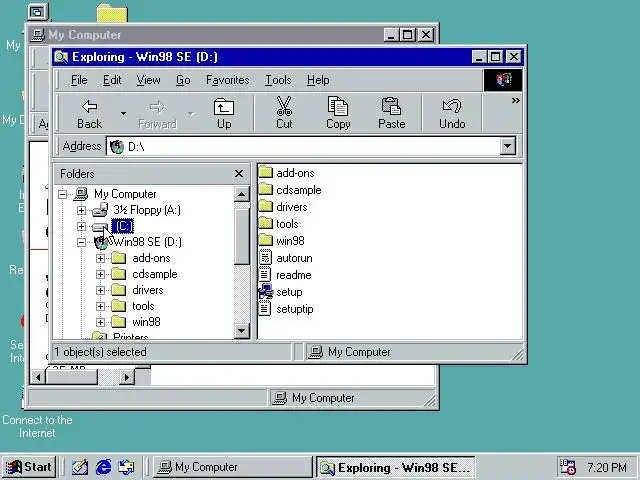
Task: Click the Exploring - Win98 SE taskbar button
Action: click(396, 467)
